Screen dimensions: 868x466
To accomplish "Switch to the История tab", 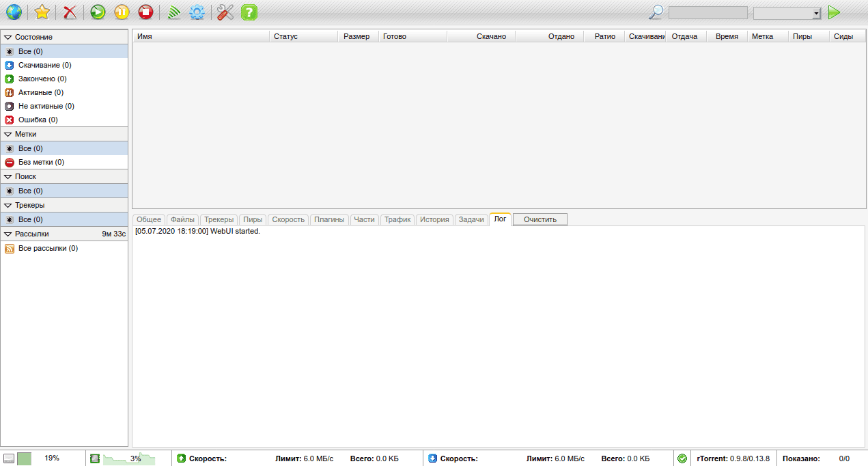I will [434, 219].
